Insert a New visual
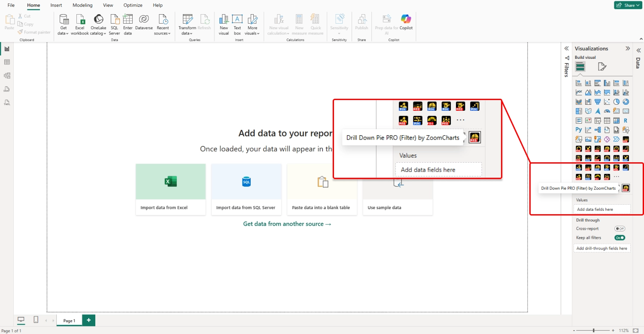The height and width of the screenshot is (334, 644). click(224, 24)
